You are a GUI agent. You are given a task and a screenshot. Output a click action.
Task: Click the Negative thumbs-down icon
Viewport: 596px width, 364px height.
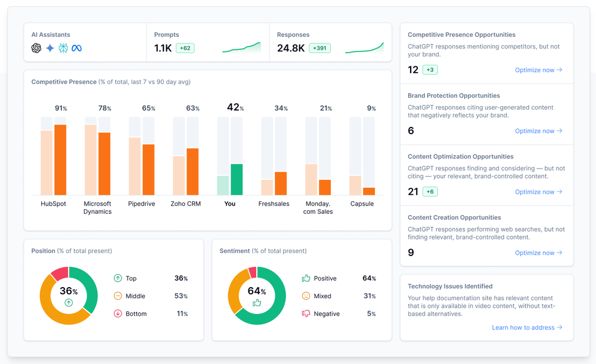click(306, 313)
